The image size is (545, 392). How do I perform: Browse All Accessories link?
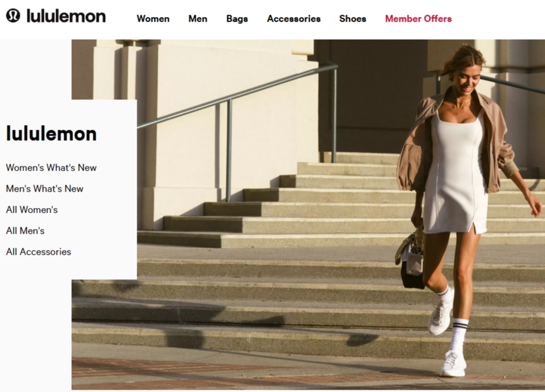38,252
